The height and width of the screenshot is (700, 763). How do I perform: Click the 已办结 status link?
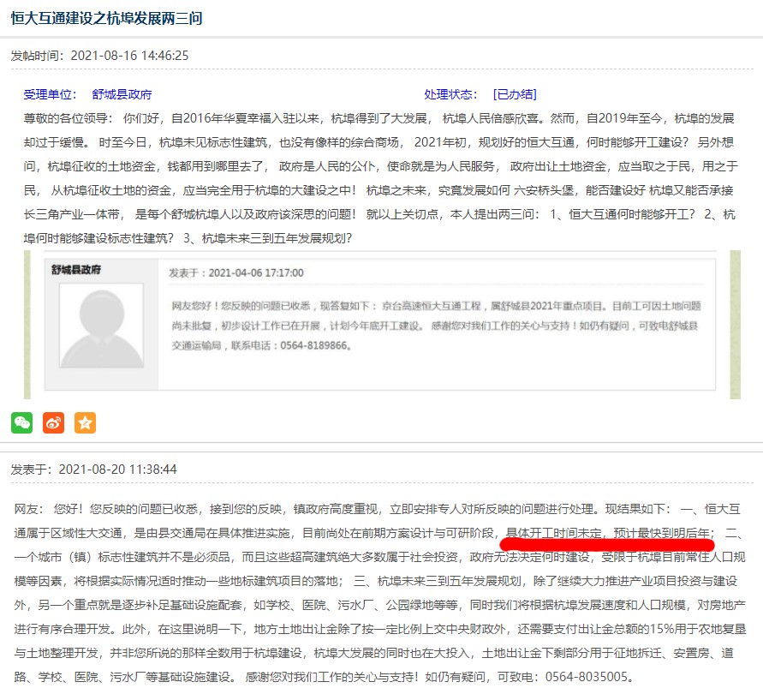(515, 94)
